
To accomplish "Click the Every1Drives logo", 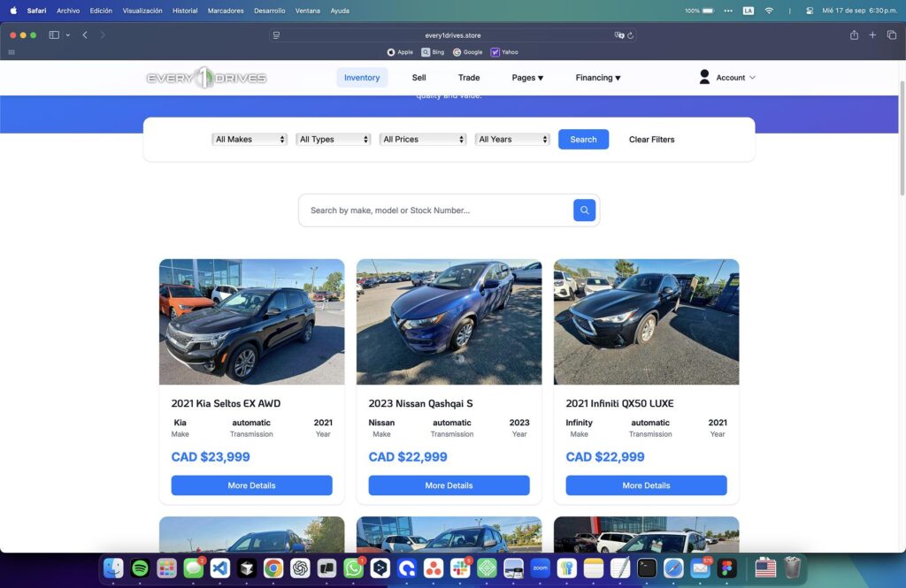I will coord(206,78).
